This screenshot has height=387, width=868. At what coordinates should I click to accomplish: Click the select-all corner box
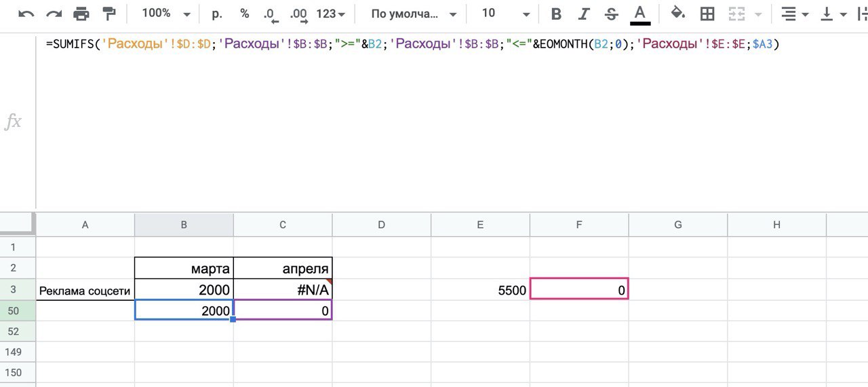pyautogui.click(x=18, y=224)
